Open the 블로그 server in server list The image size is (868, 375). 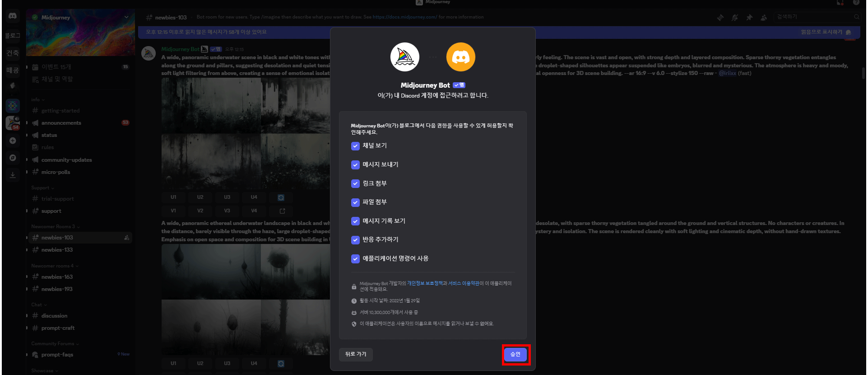[x=13, y=35]
